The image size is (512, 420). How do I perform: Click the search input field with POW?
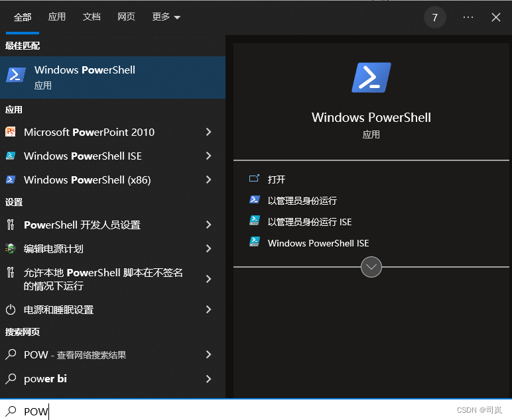click(256, 411)
